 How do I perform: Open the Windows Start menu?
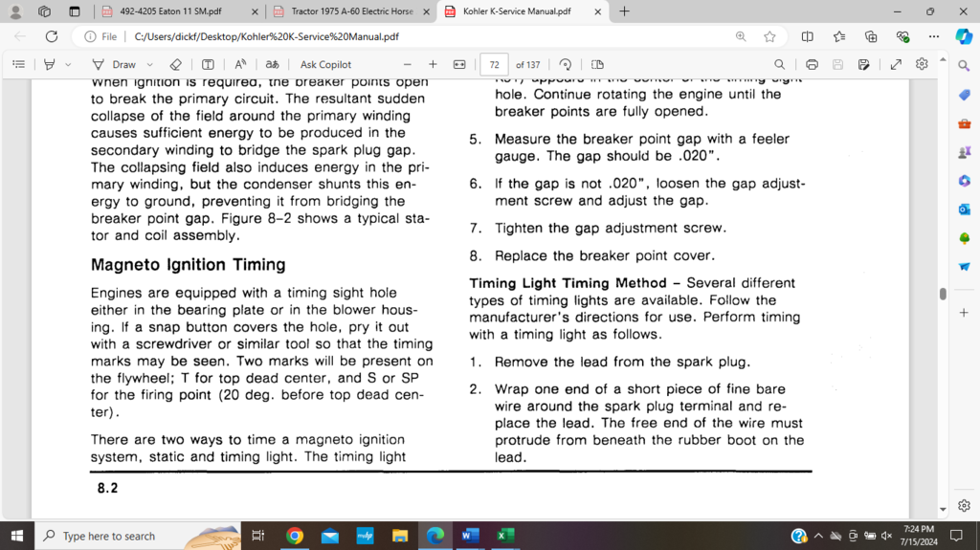coord(17,536)
